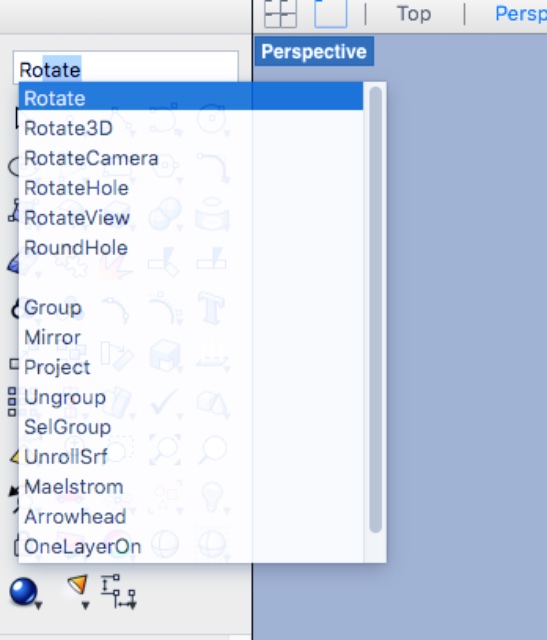Select the highlighted Rotate suggestion

[x=191, y=98]
